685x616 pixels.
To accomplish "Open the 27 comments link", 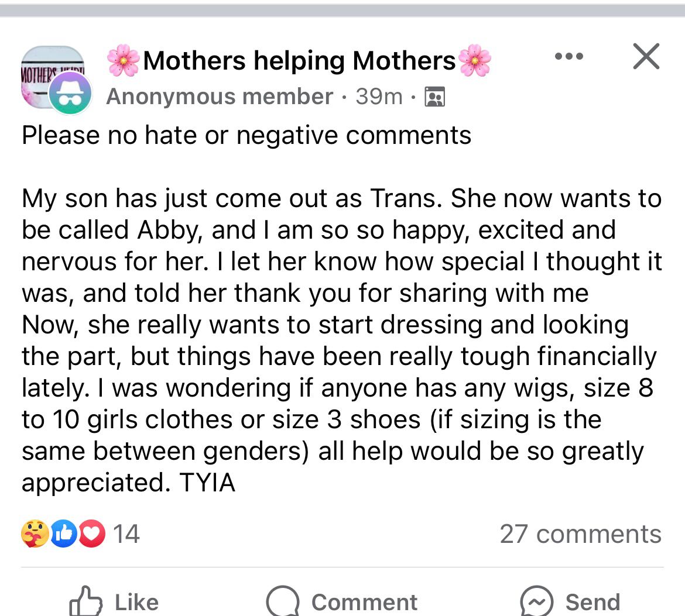I will (580, 534).
